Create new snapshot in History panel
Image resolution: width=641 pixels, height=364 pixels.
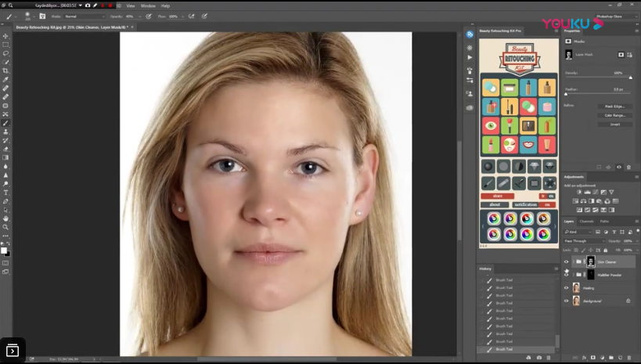pos(539,358)
